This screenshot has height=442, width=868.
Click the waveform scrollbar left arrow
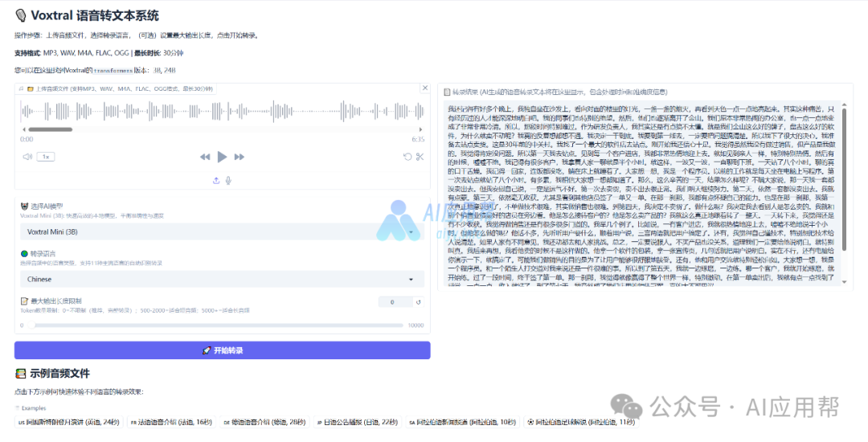point(23,129)
